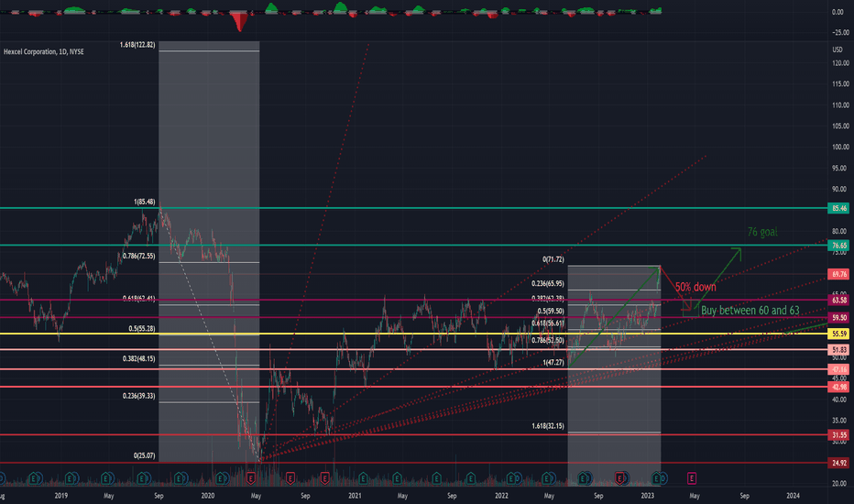This screenshot has height=504, width=854.
Task: Open the earnings marker after Sep 2021
Action: click(x=471, y=478)
